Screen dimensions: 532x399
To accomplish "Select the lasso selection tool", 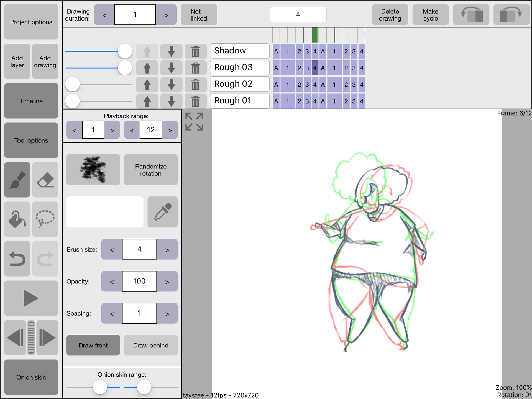I will click(45, 219).
